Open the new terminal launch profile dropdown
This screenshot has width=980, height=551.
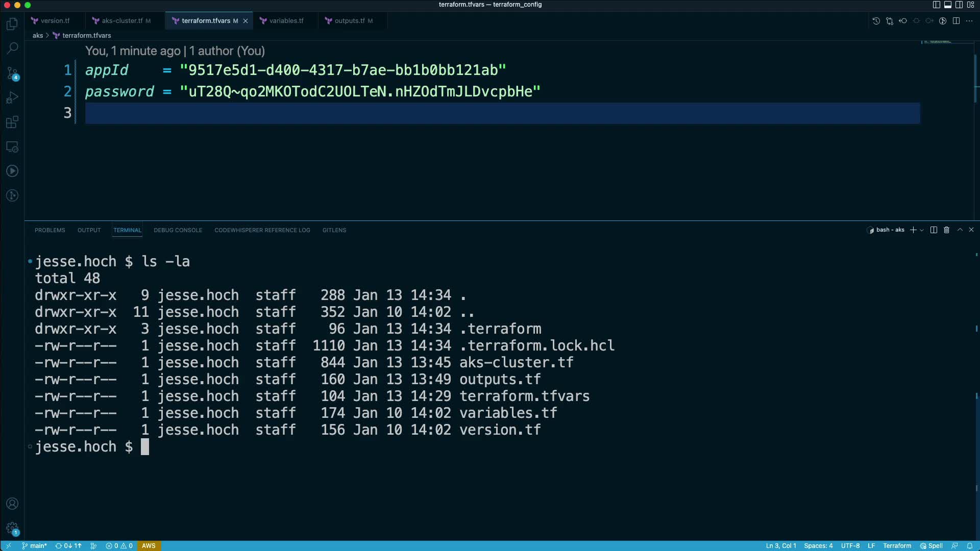click(922, 231)
